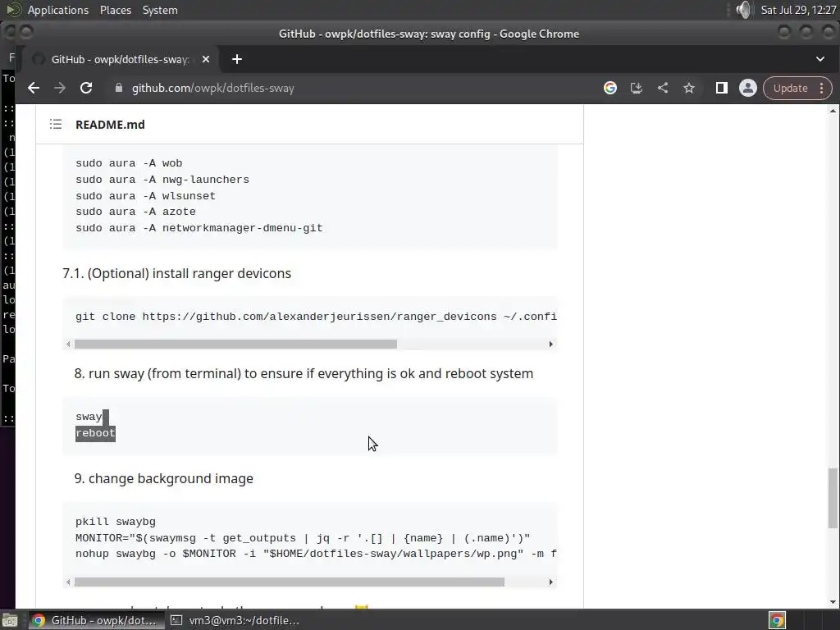The image size is (840, 630).
Task: Click the highlighted 'sway' command
Action: click(x=89, y=417)
